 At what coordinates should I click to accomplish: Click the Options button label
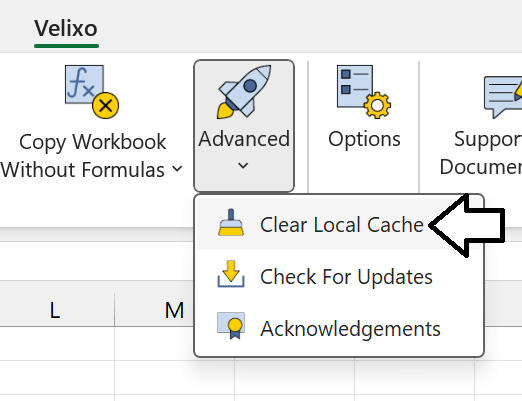[364, 139]
